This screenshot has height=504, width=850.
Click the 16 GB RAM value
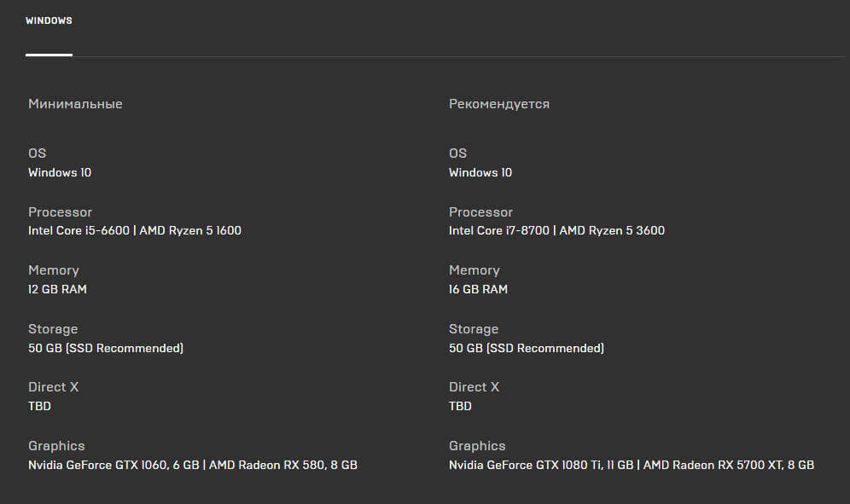click(478, 289)
